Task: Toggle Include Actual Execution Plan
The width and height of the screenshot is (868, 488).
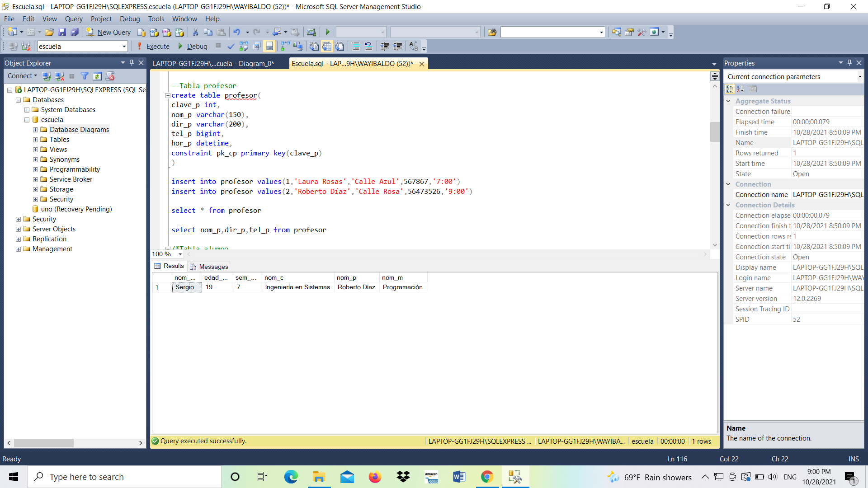Action: coord(285,46)
